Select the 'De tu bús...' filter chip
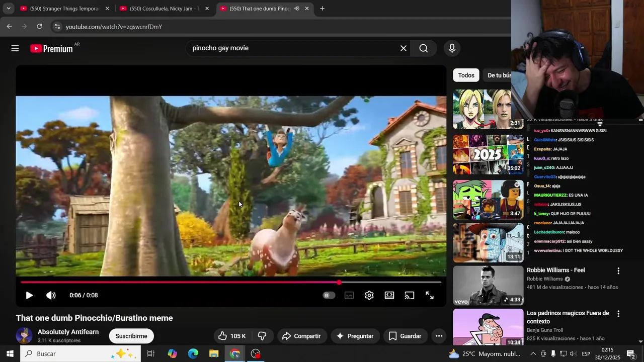Screen dimensions: 644x362 pos(498,75)
